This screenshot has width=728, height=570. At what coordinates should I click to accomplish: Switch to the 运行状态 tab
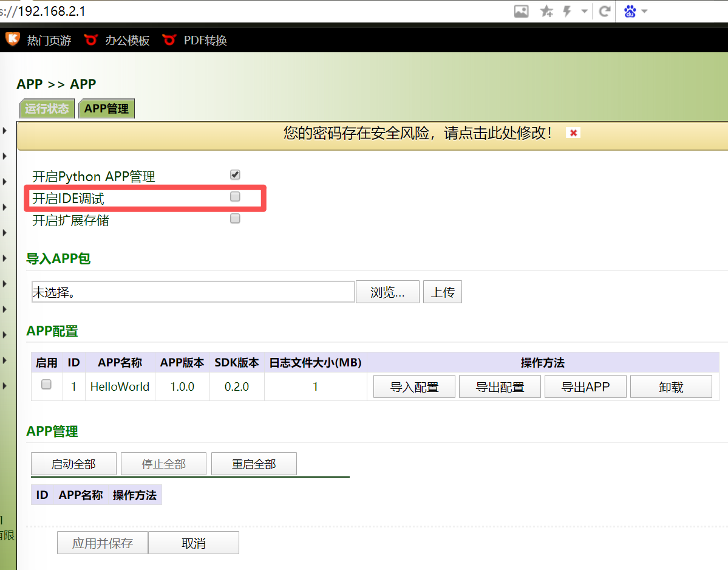click(47, 109)
